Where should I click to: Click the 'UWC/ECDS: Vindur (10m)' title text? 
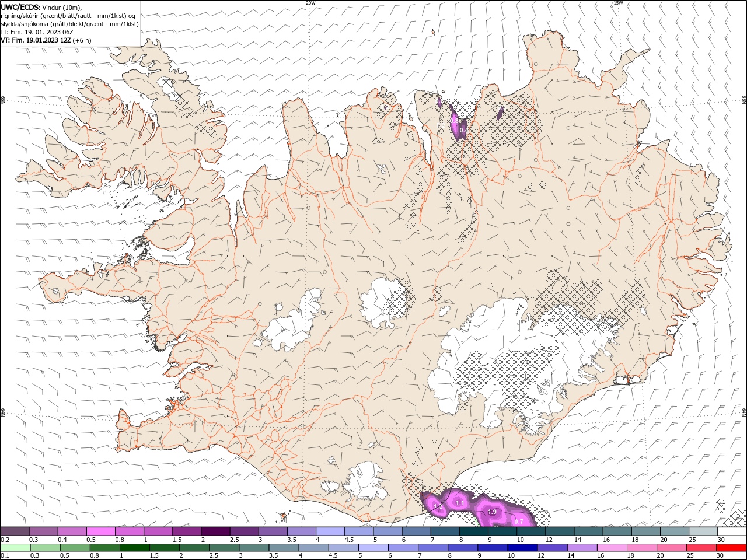[41, 7]
